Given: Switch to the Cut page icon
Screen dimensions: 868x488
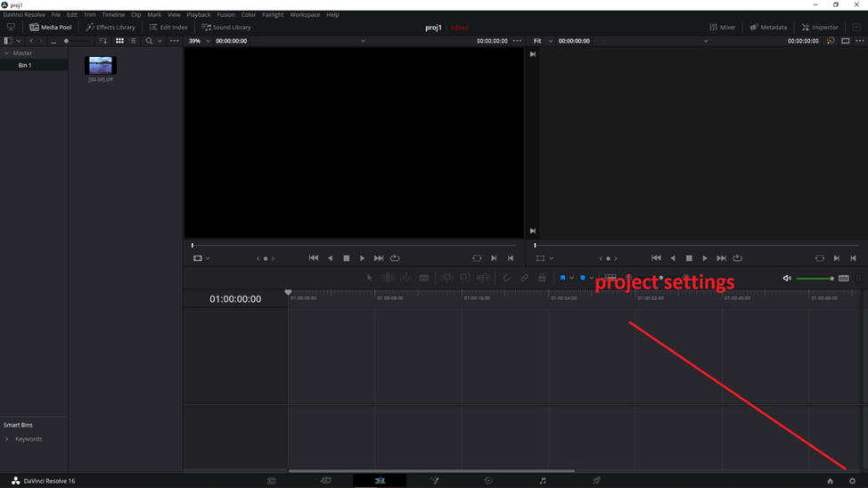Looking at the screenshot, I should click(325, 481).
